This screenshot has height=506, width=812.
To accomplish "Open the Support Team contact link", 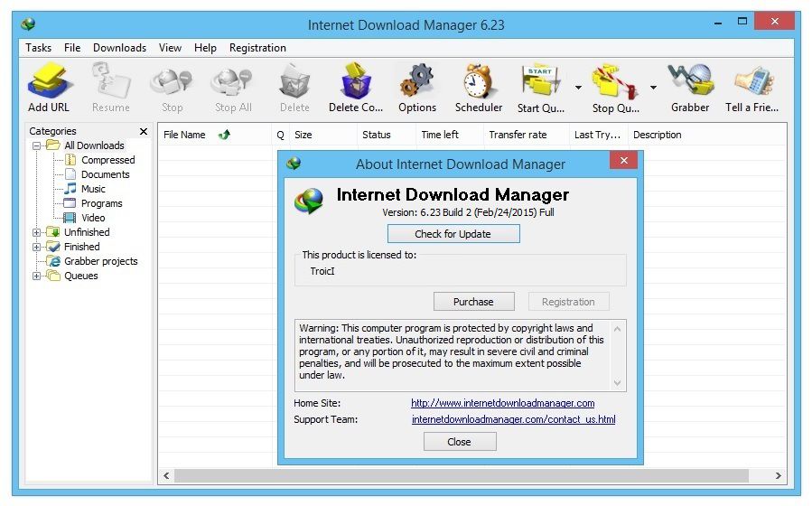I will click(x=513, y=419).
